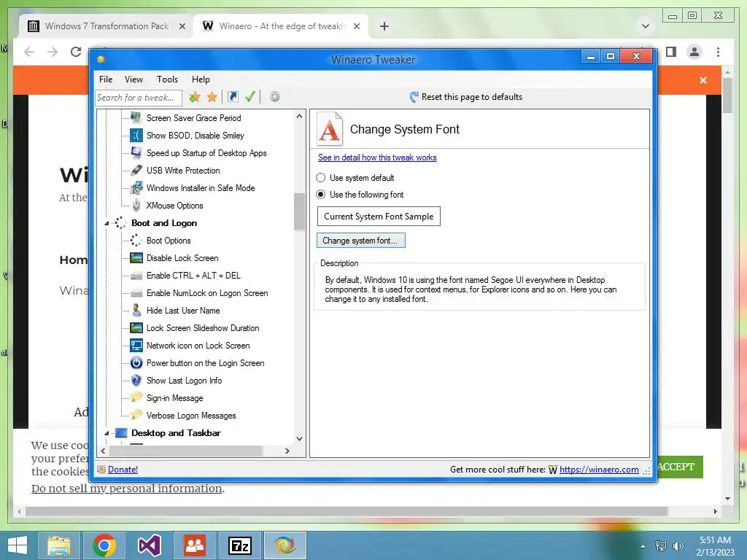The image size is (747, 560).
Task: Reload the Chrome page
Action: (x=76, y=52)
